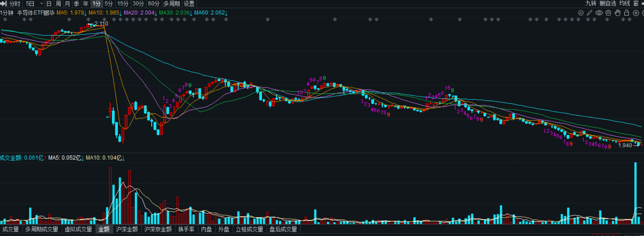644x236 pixels.
Task: Click the 2.110 high price label
Action: pyautogui.click(x=101, y=24)
